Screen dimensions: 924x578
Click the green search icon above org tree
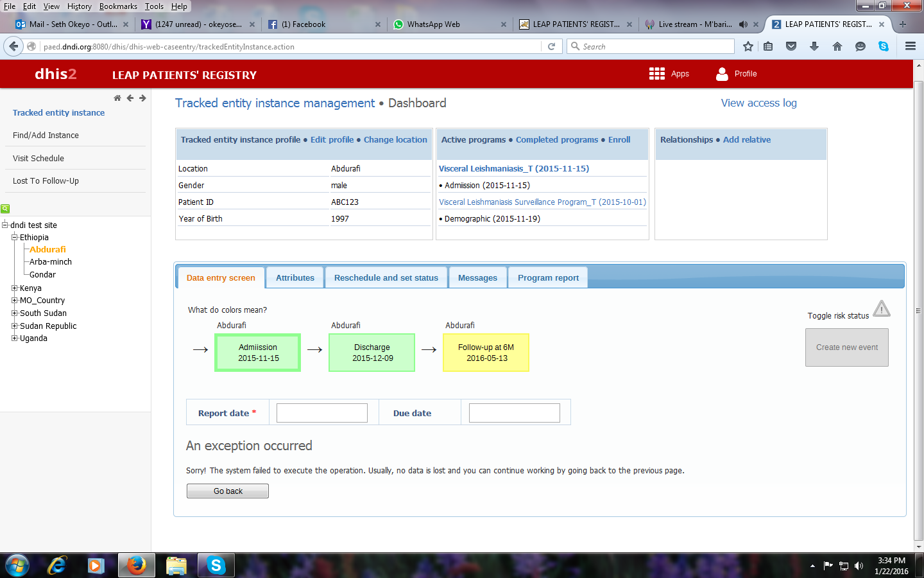[x=5, y=209]
